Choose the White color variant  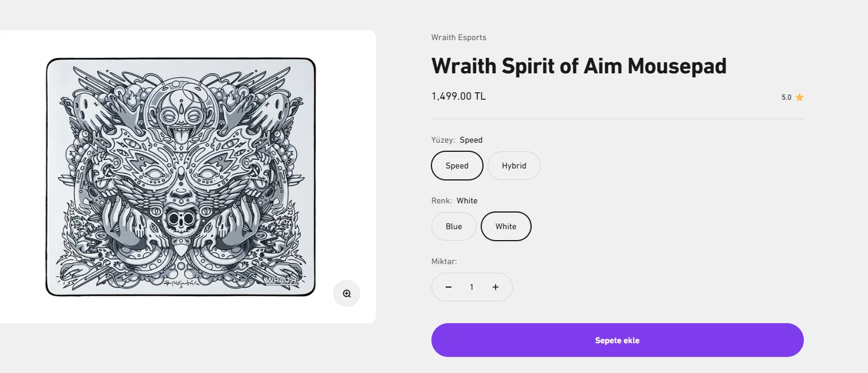coord(506,226)
